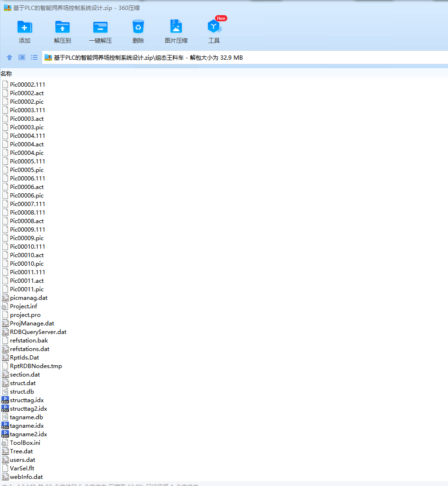448x486 pixels.
Task: Select file Pic00004.act
Action: 23,144
